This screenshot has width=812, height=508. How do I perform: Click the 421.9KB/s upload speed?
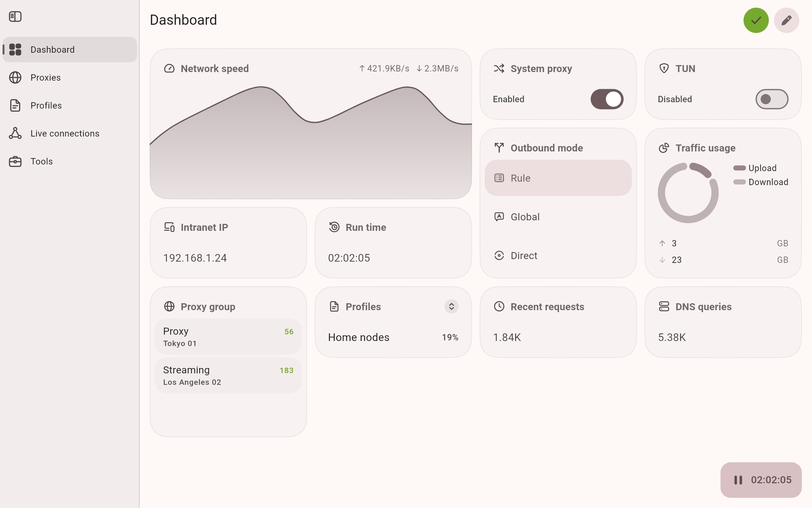pyautogui.click(x=384, y=69)
